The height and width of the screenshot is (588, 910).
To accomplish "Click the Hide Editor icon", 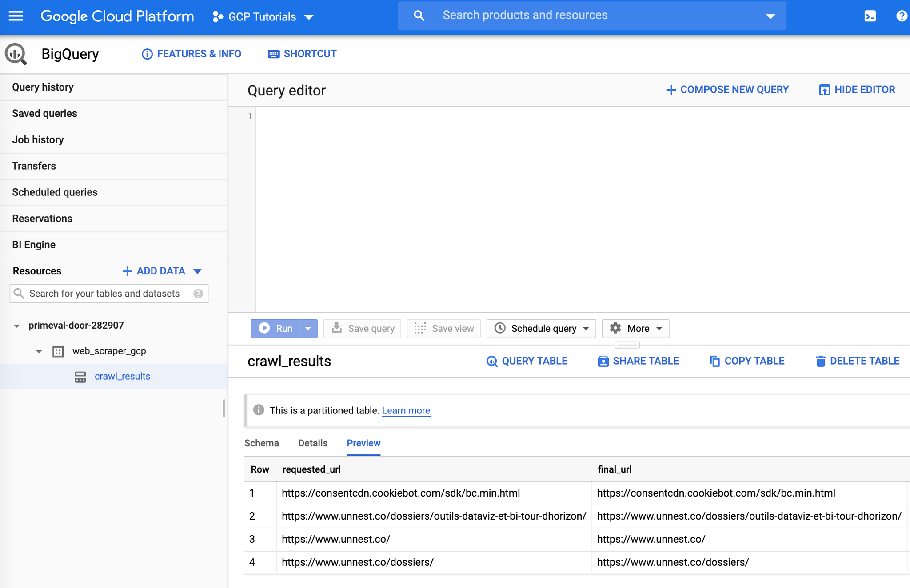I will point(824,90).
